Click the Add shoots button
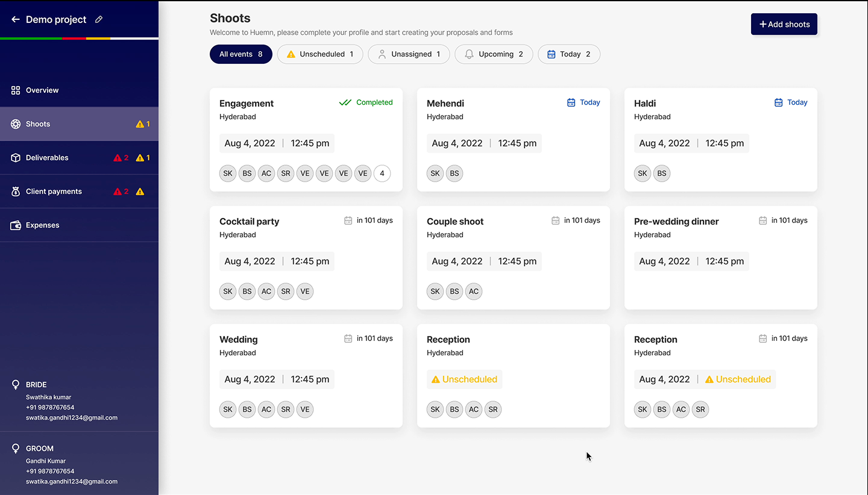The image size is (868, 495). point(784,24)
